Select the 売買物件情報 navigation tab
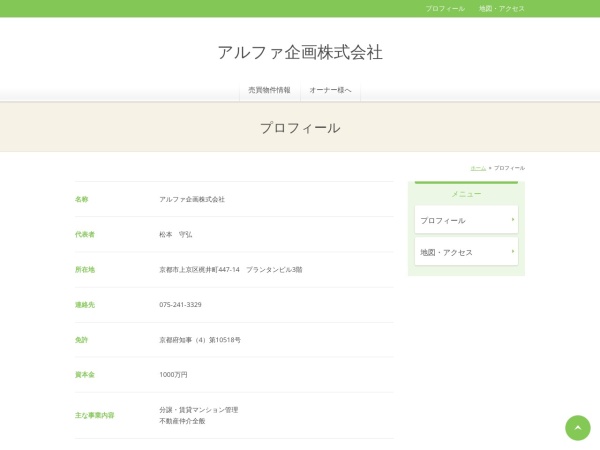This screenshot has height=450, width=600. (x=270, y=90)
